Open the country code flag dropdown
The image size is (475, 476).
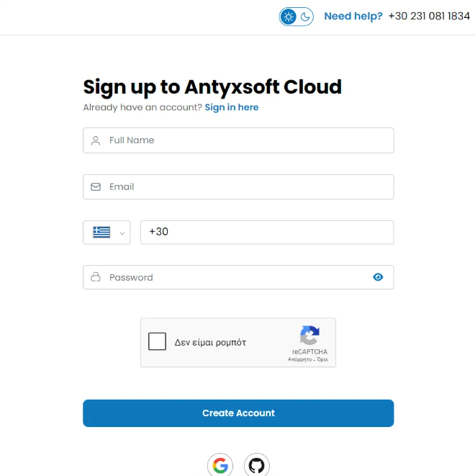click(x=107, y=233)
